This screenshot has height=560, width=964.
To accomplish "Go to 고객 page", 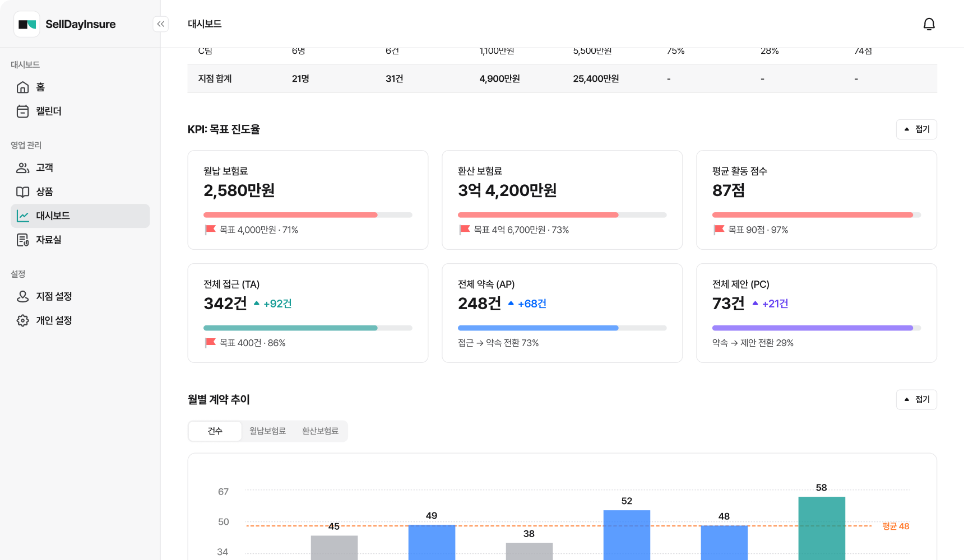I will click(x=80, y=168).
